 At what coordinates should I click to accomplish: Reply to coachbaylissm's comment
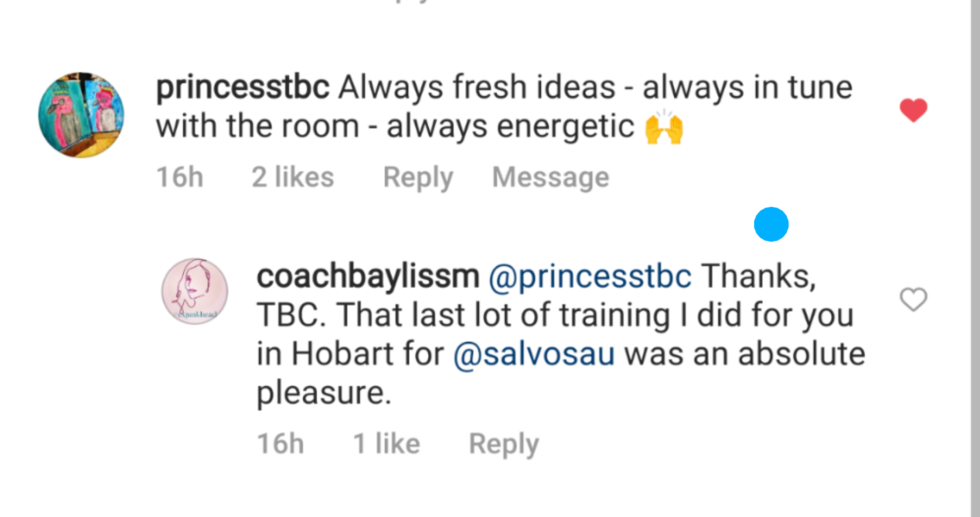[503, 444]
